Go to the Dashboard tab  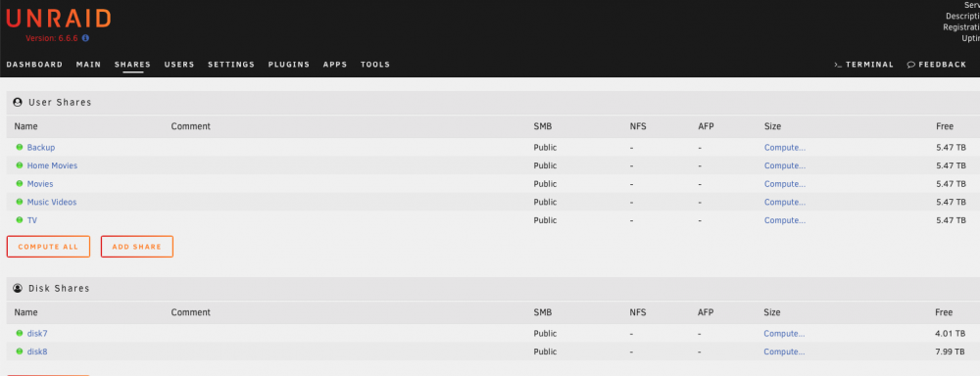(x=34, y=65)
